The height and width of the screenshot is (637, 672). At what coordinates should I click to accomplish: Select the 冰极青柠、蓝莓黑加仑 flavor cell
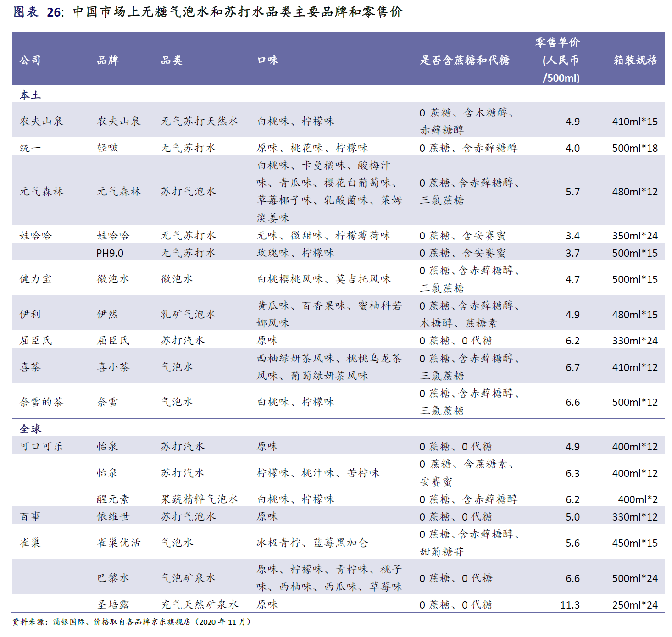pos(312,543)
